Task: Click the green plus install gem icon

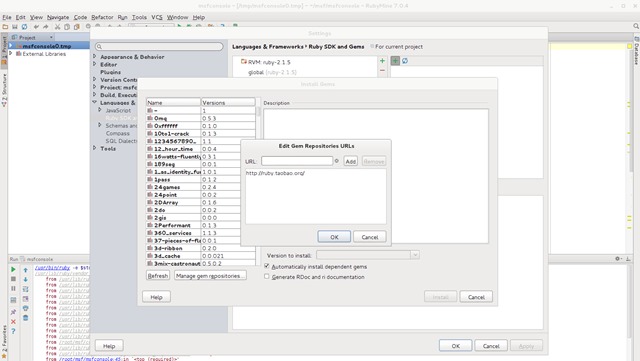Action: [x=395, y=61]
